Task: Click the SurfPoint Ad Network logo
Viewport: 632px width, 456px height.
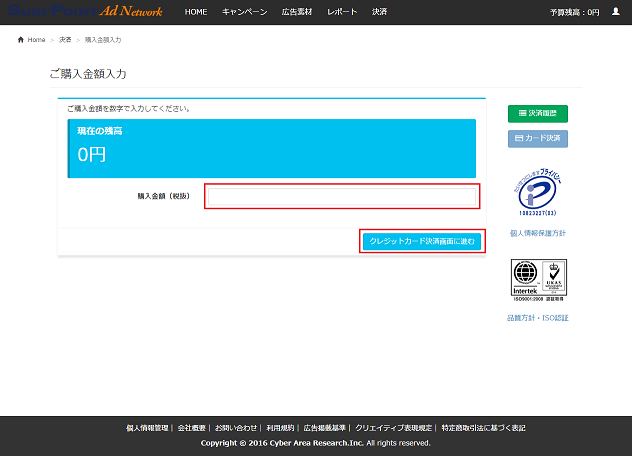Action: [x=85, y=11]
